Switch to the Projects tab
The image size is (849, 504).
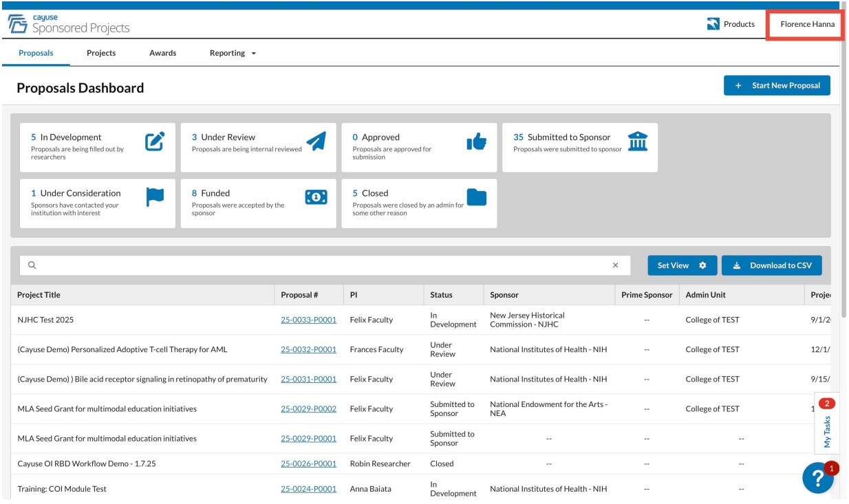coord(101,53)
